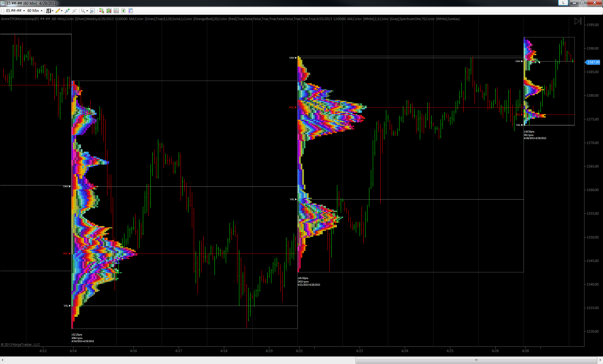Click the scroll-to-latest-bar arrow icon

click(x=578, y=21)
